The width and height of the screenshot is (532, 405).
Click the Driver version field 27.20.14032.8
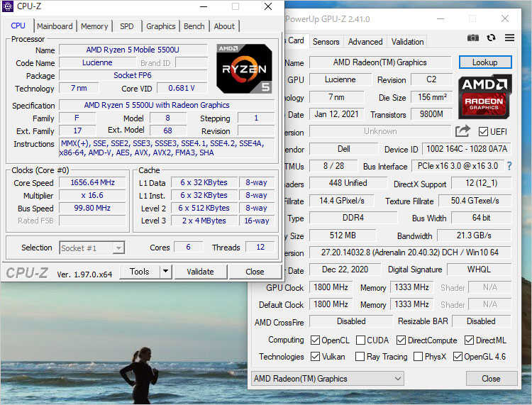click(409, 253)
